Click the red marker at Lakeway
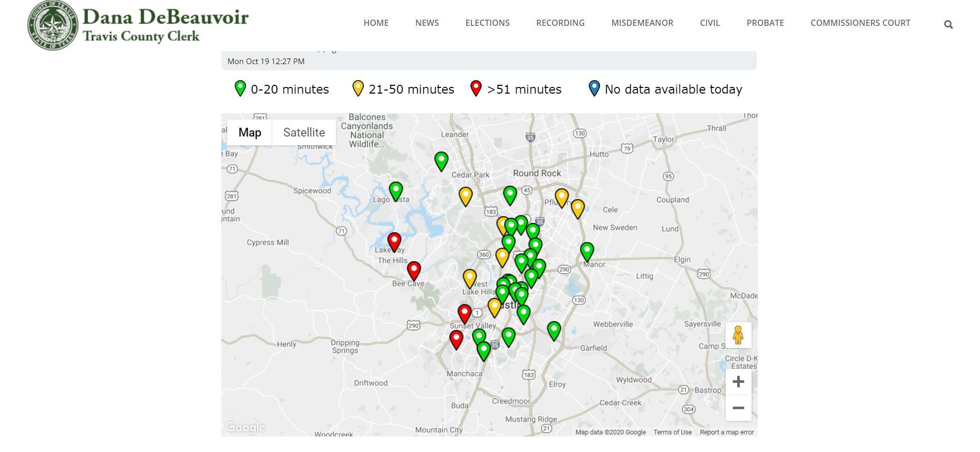Screen dimensions: 980x452 click(394, 240)
